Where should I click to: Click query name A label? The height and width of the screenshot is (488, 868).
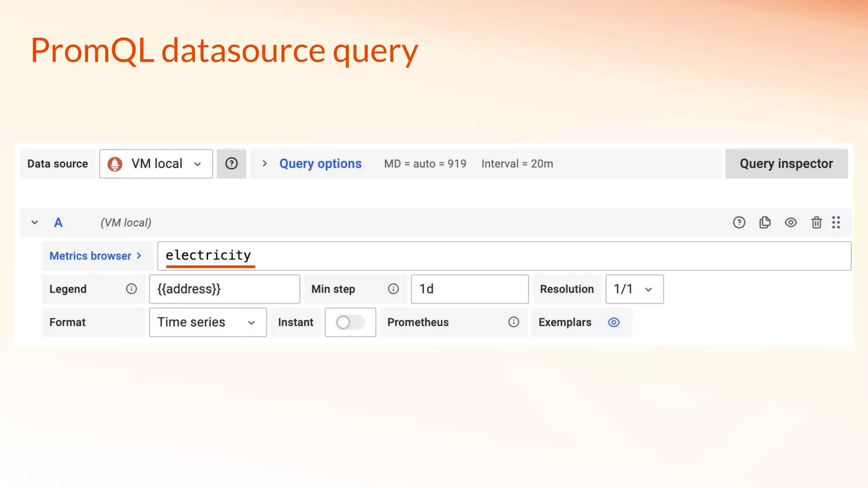coord(58,223)
